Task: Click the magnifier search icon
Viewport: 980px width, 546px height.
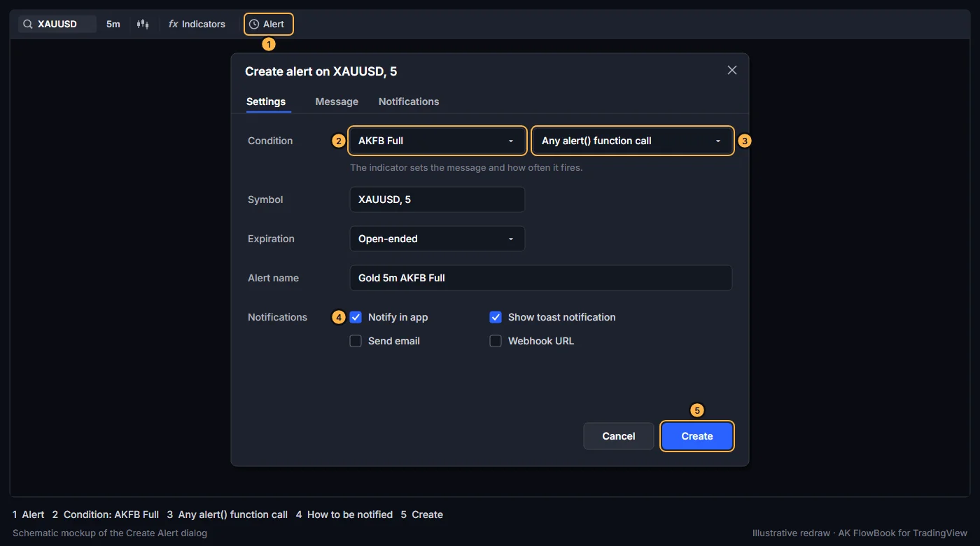Action: pos(28,24)
